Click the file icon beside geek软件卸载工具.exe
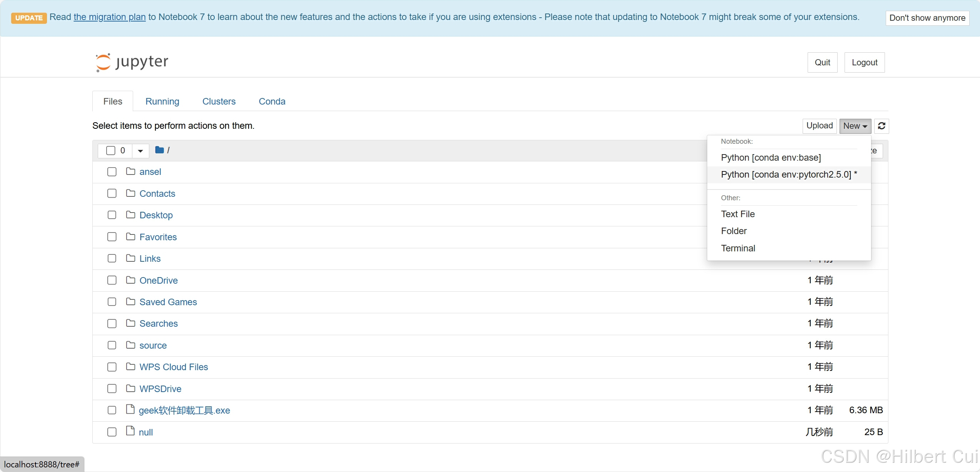This screenshot has width=980, height=472. coord(130,410)
